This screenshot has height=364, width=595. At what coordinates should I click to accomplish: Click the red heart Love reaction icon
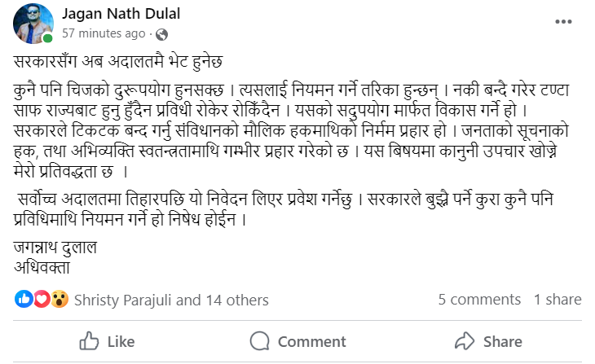[41, 300]
